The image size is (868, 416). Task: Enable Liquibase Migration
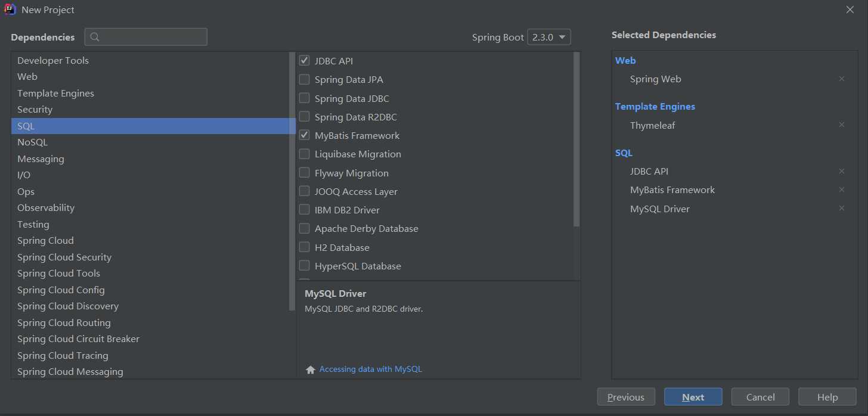304,154
